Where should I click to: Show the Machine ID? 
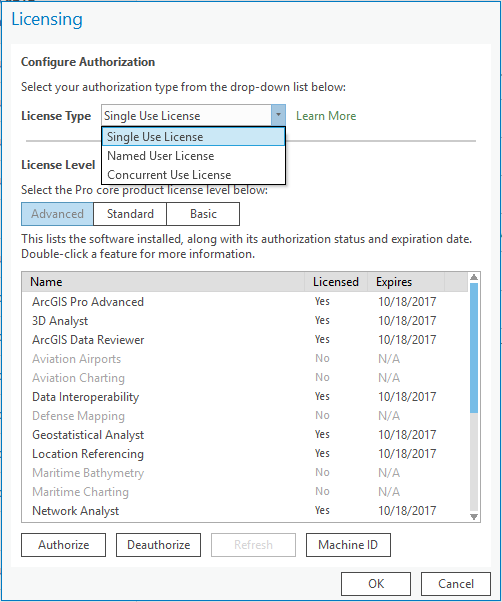tap(348, 545)
